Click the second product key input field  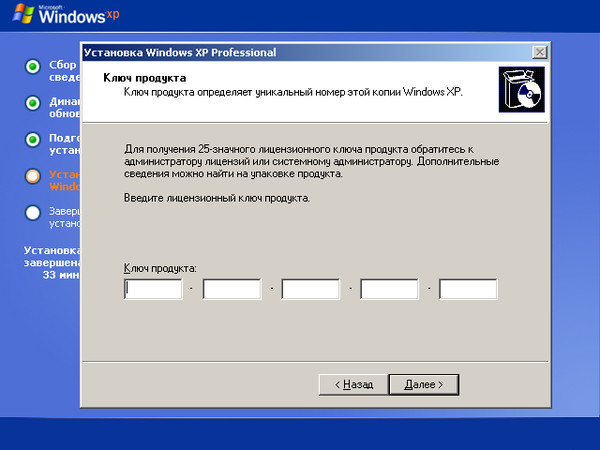coord(232,289)
